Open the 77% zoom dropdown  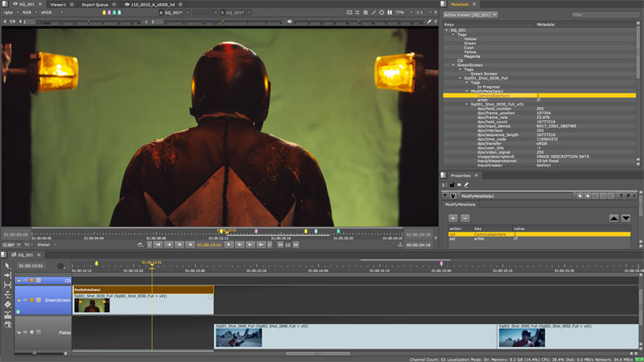click(404, 13)
